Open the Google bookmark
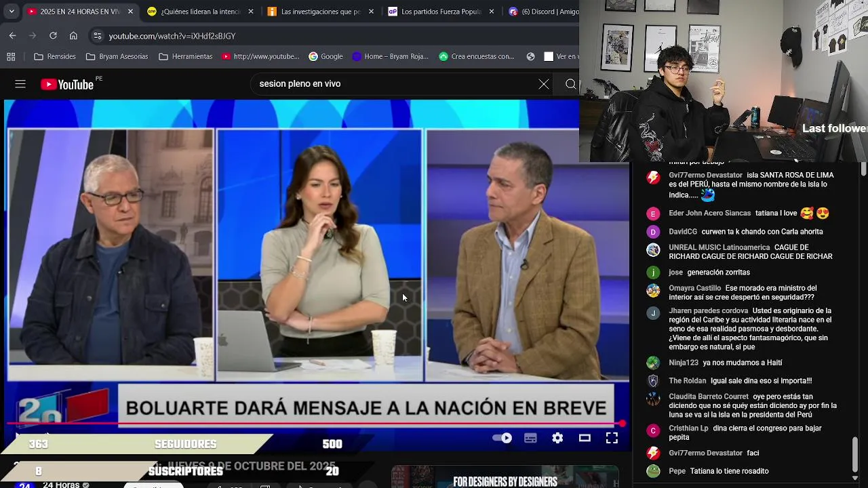 pos(325,56)
